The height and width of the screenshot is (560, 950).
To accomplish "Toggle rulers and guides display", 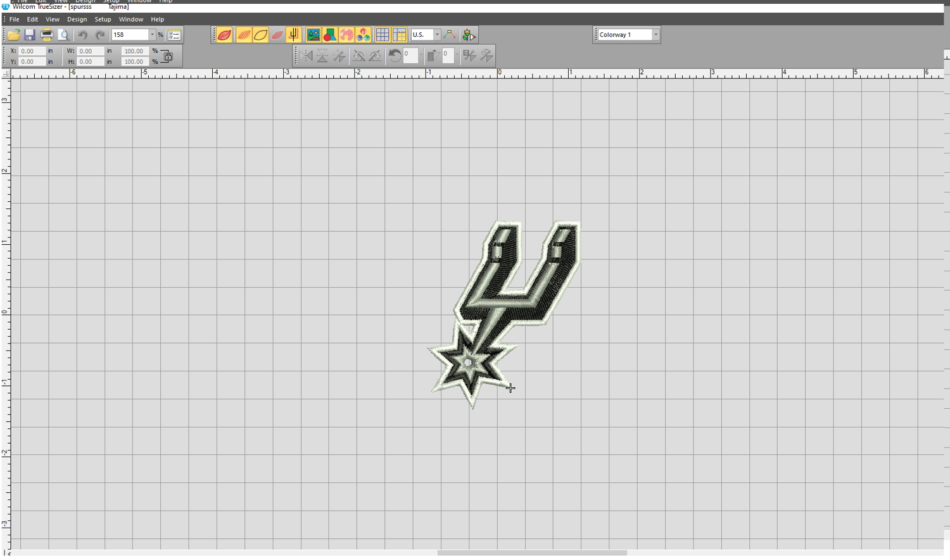I will click(x=400, y=35).
